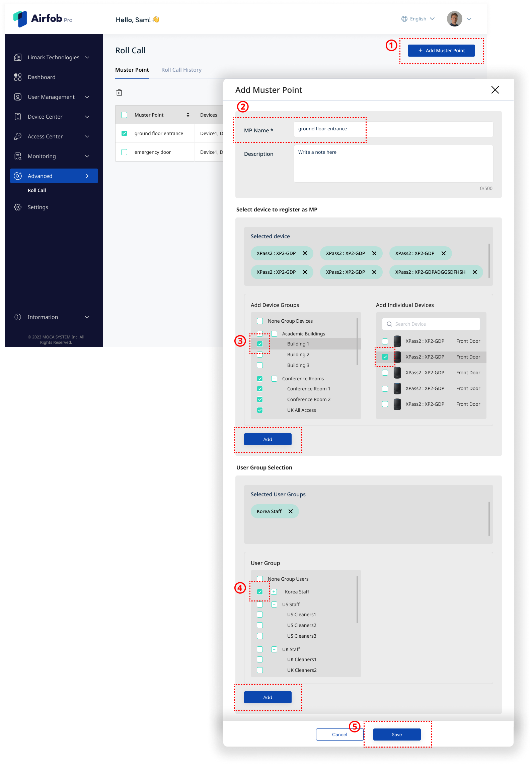Remove second-row first XPass2 chip
Screen dimensions: 532x766
[305, 272]
